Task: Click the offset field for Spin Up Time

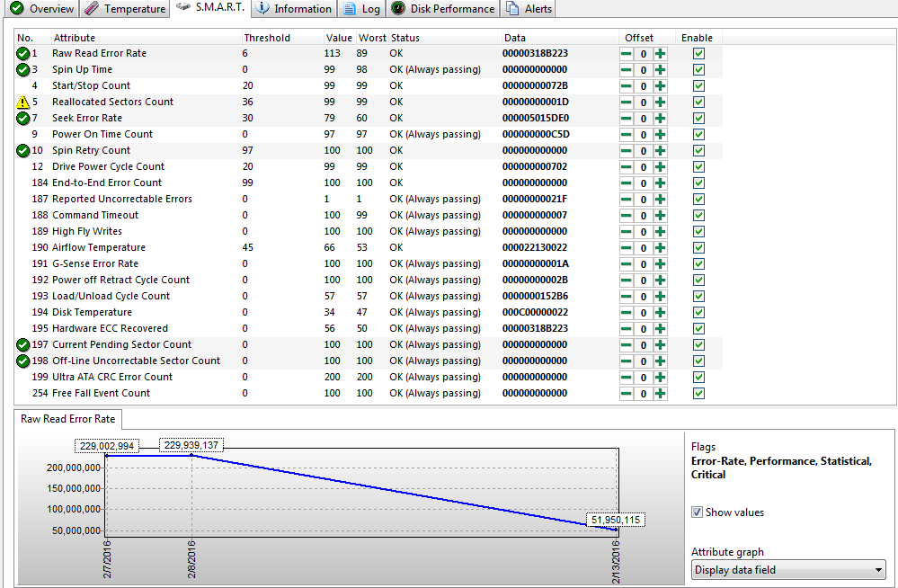Action: (644, 70)
